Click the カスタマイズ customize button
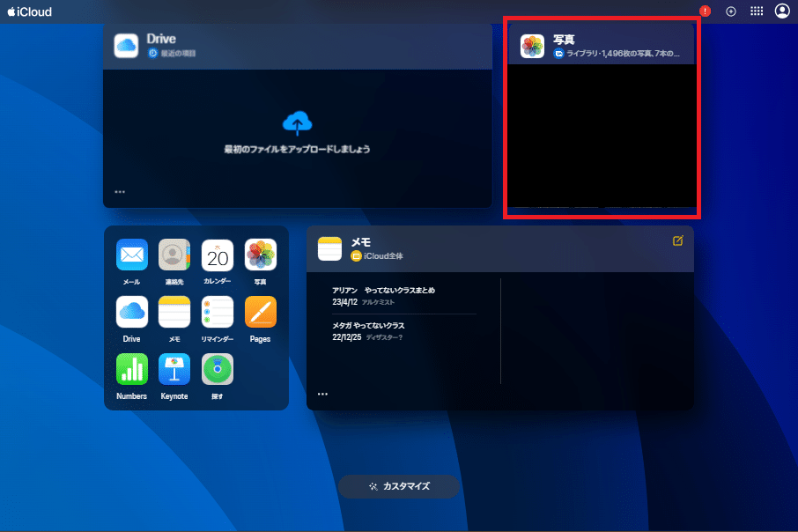Viewport: 798px width, 532px height. [399, 486]
